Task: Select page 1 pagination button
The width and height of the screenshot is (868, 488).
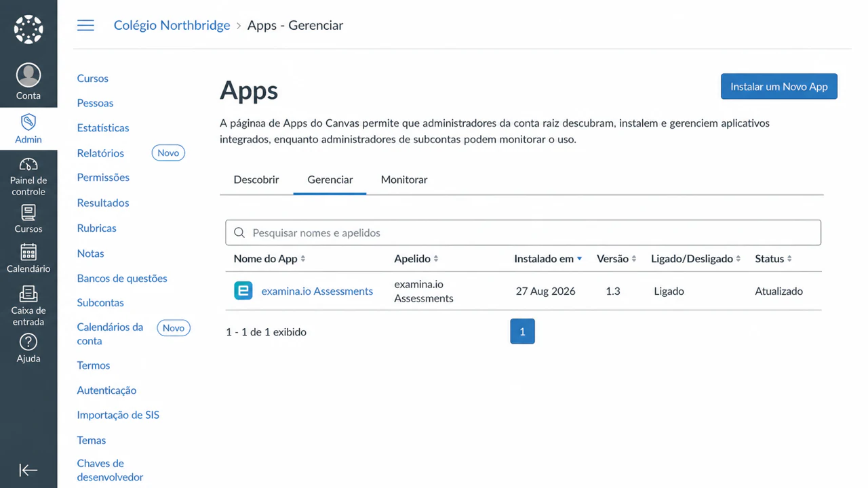Action: tap(522, 331)
